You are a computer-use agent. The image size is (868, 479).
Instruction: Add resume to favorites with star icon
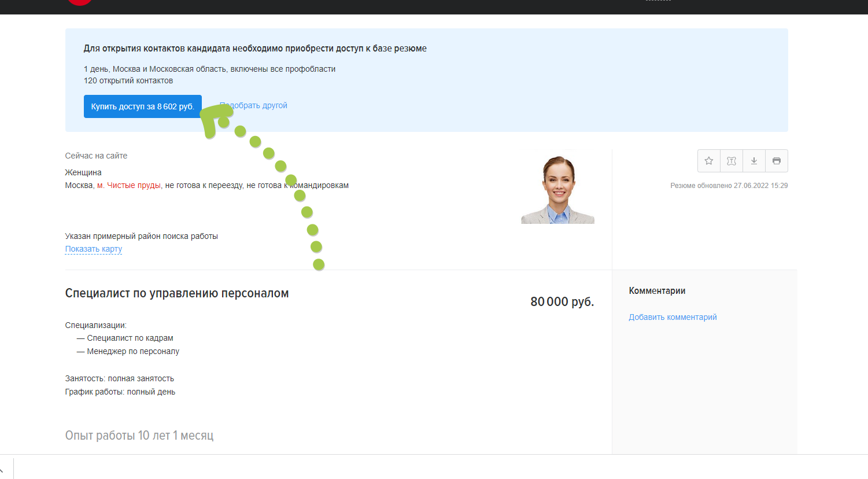[709, 161]
